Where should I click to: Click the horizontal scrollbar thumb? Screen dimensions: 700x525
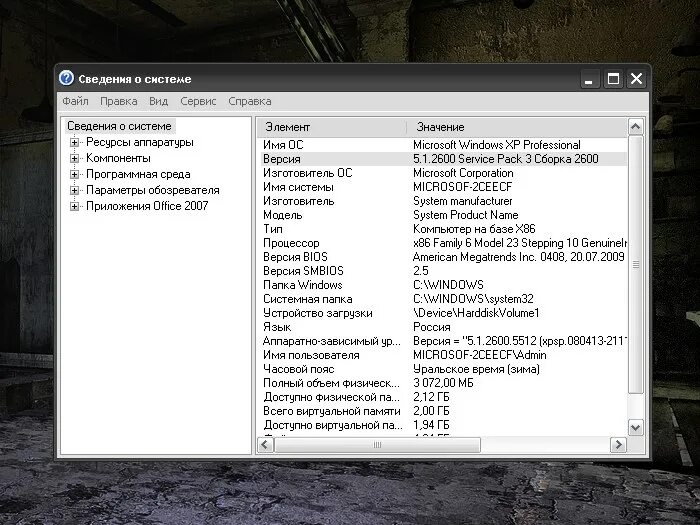click(377, 445)
